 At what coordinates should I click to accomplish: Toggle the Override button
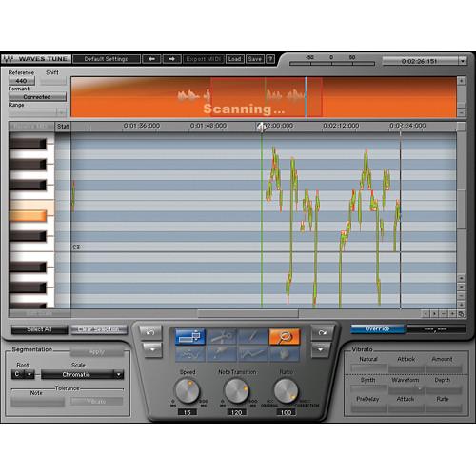(378, 329)
